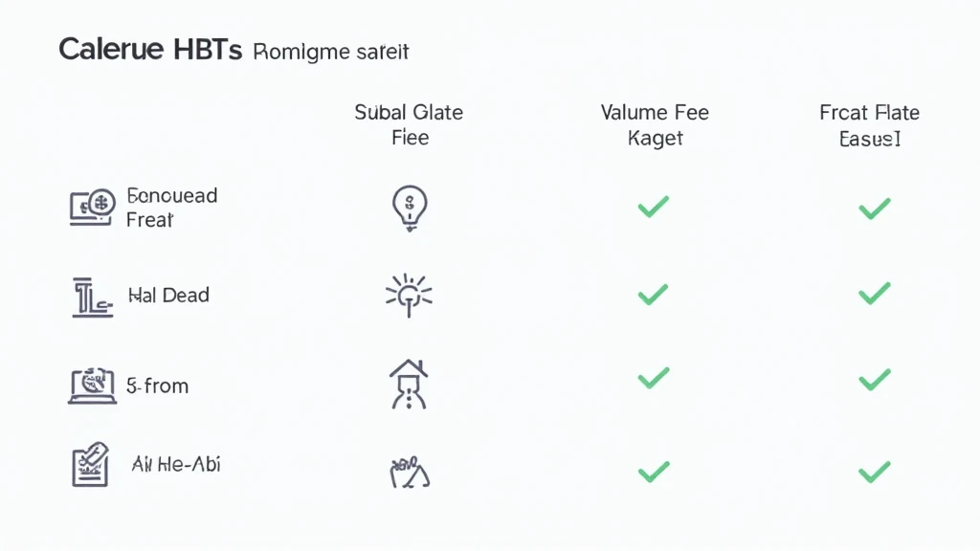The image size is (980, 551).
Task: Open the notepad pencil icon beside Ali He-Abi
Action: [x=91, y=464]
